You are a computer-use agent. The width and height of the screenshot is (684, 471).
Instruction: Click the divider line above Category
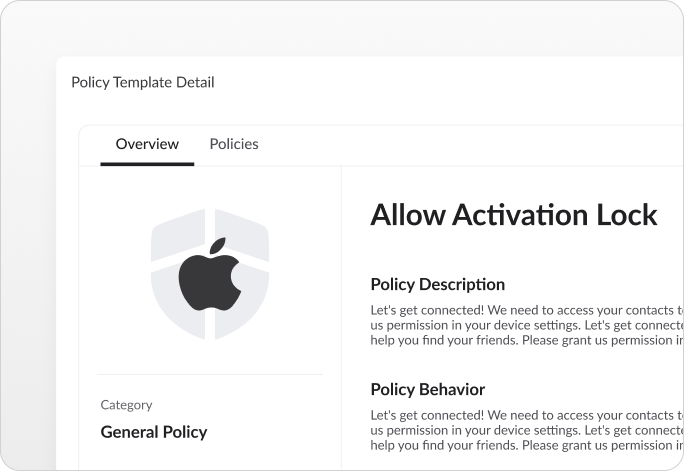click(x=210, y=374)
